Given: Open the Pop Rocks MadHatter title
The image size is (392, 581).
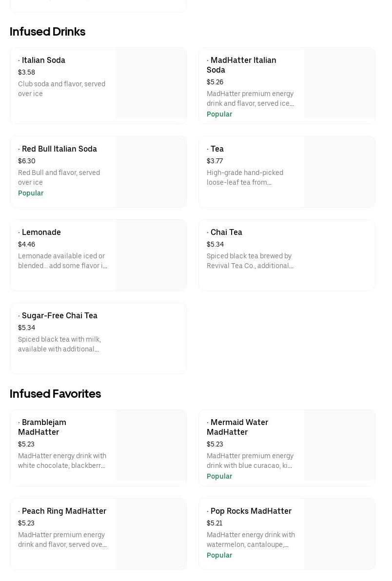Looking at the screenshot, I should (251, 511).
